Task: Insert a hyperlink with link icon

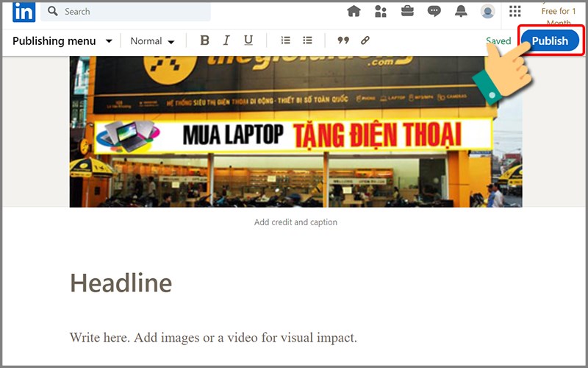Action: pos(365,40)
